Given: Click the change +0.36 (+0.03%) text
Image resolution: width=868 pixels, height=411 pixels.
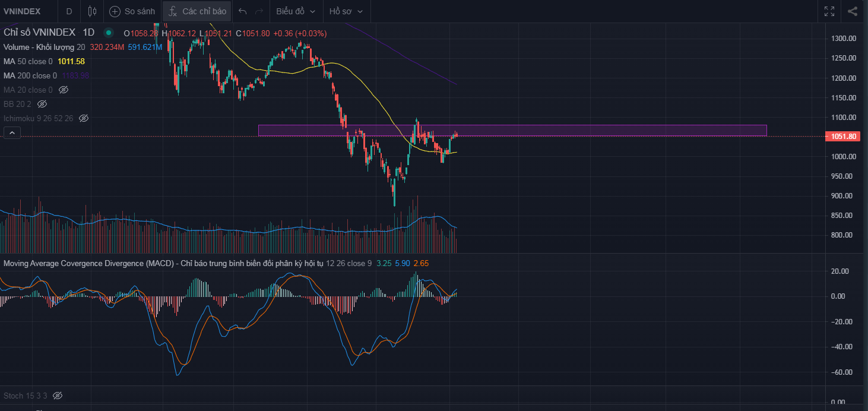Looking at the screenshot, I should [300, 33].
